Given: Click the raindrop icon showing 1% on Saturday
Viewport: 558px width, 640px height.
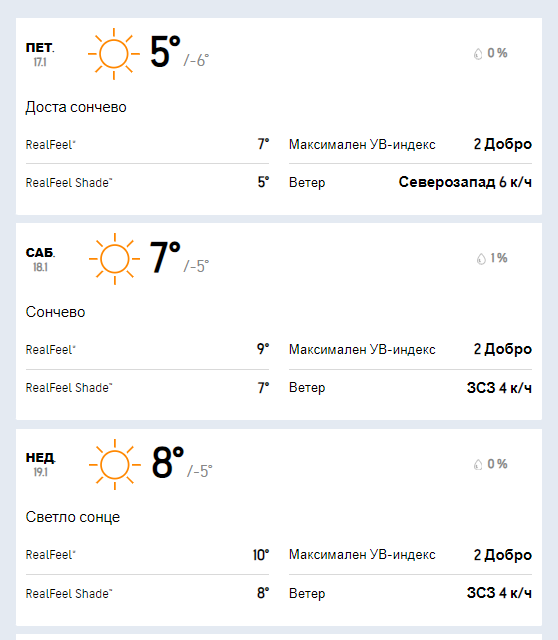Looking at the screenshot, I should pos(481,259).
